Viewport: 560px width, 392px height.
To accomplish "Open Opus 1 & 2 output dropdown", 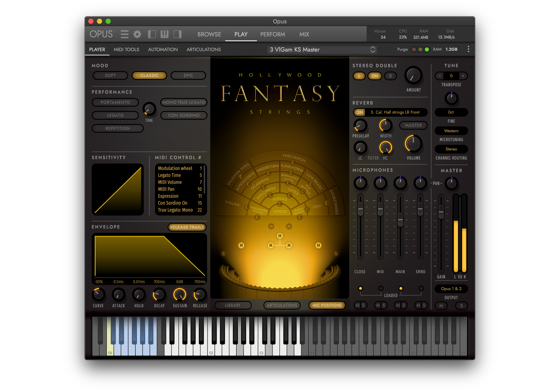I will tap(451, 289).
